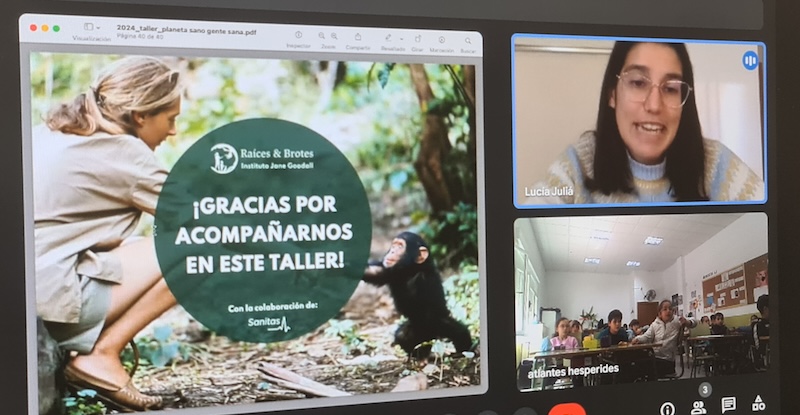Click the zoom out magnifier icon

coord(322,36)
